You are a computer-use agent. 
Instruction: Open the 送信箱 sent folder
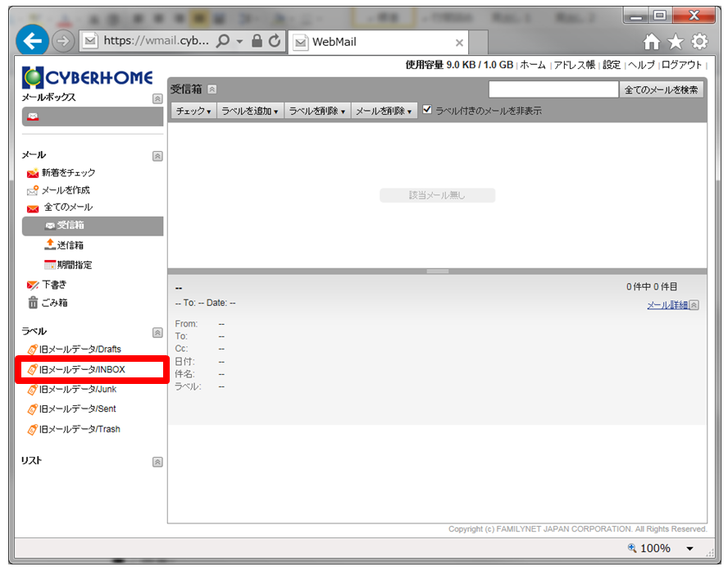(70, 245)
